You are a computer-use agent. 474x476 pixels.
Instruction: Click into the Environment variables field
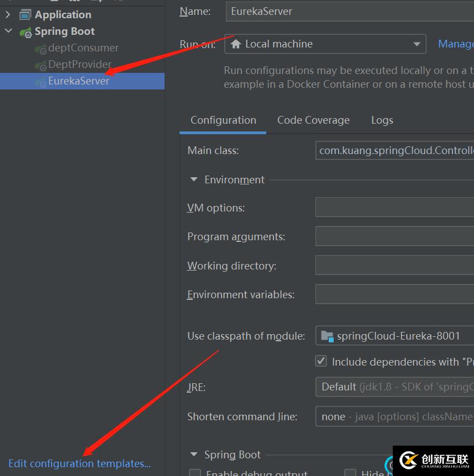tap(395, 294)
